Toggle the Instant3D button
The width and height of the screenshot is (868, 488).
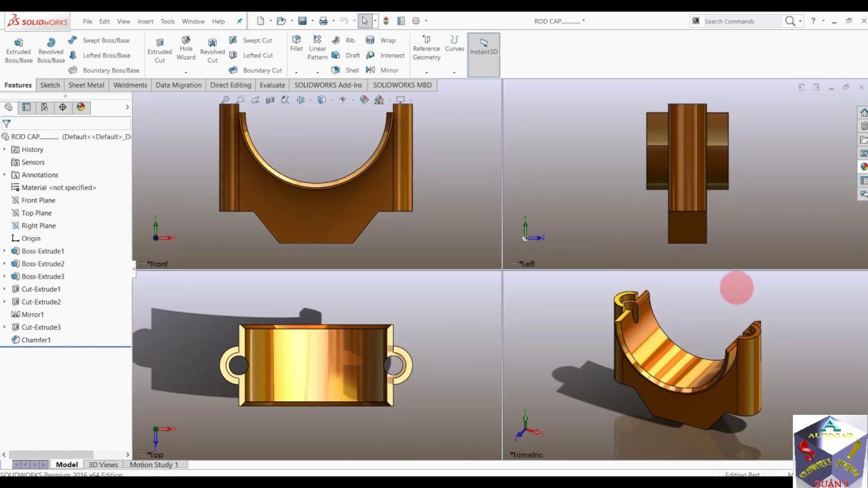point(484,54)
